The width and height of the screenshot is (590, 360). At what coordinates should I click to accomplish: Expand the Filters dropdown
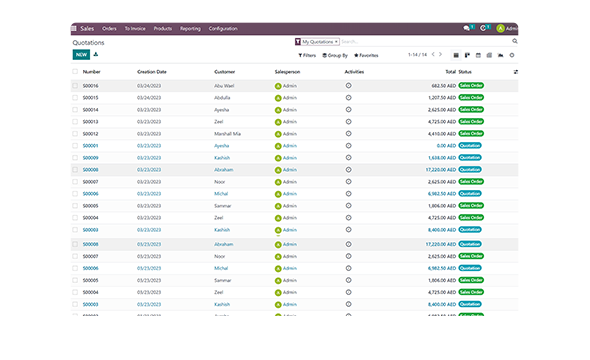click(307, 55)
